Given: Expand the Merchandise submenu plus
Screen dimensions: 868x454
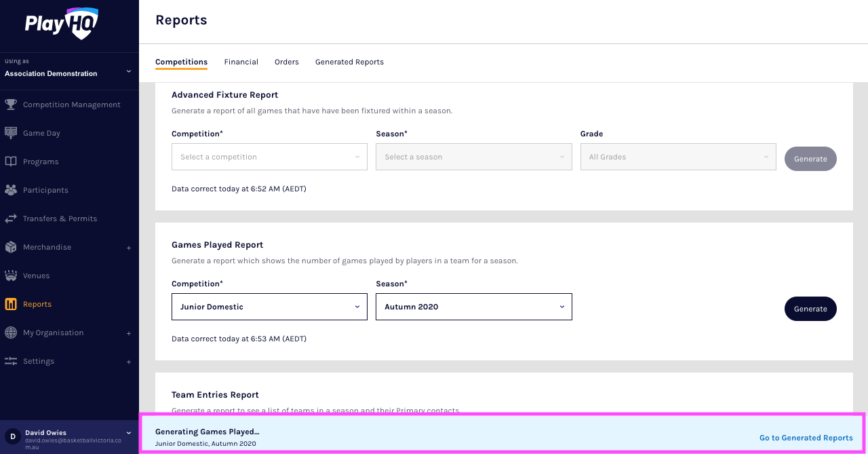Looking at the screenshot, I should click(x=129, y=248).
